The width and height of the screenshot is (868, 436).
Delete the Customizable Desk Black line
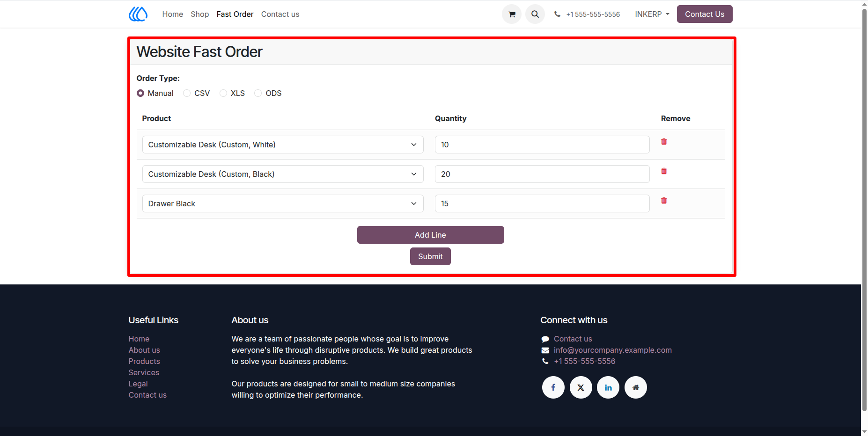pyautogui.click(x=664, y=171)
